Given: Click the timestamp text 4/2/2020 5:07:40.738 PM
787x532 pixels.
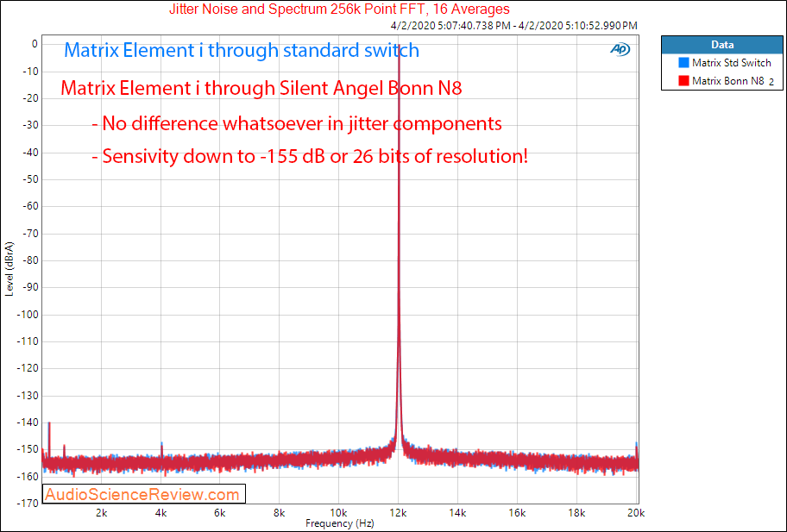Looking at the screenshot, I should click(x=450, y=25).
